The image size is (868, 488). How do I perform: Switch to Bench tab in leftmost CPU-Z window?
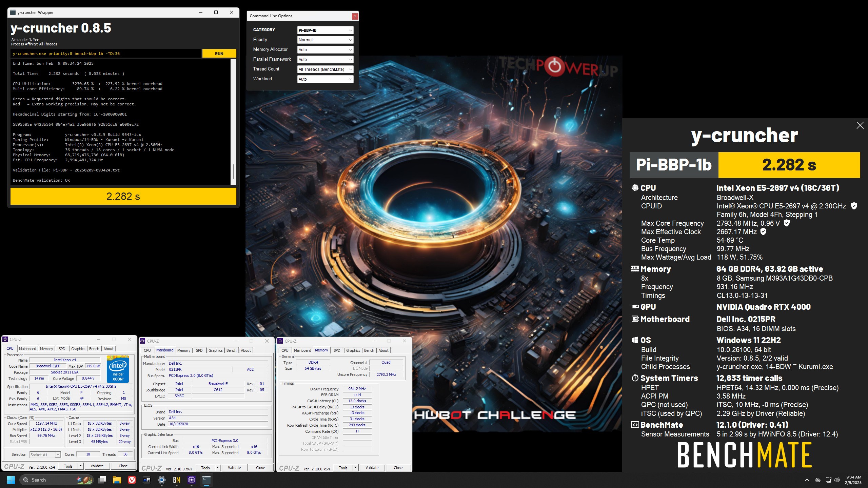[94, 349]
